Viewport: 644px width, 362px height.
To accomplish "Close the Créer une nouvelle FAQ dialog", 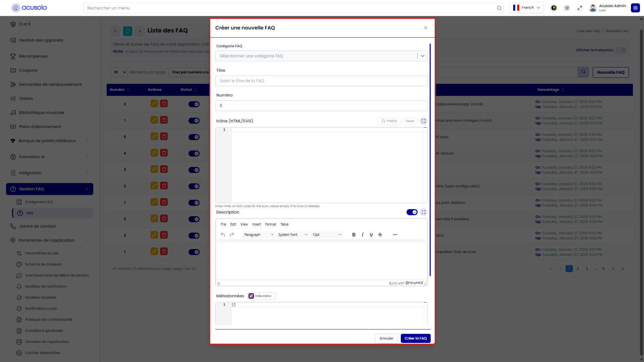I will (426, 28).
